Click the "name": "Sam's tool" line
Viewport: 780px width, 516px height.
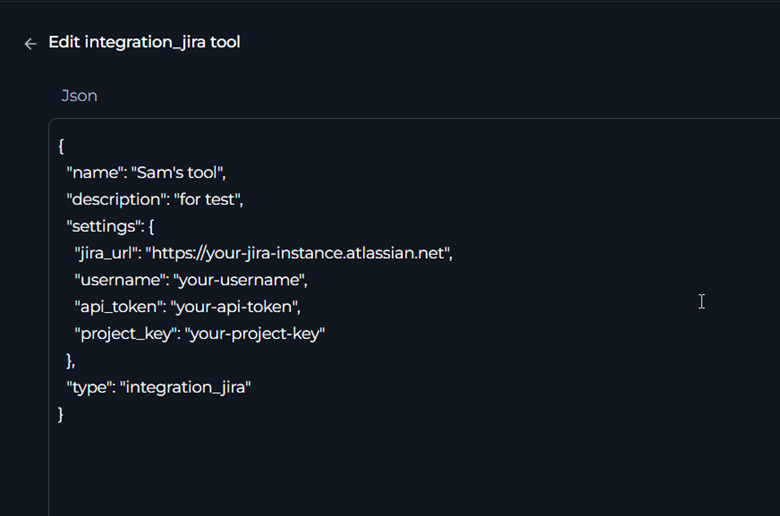[x=146, y=173]
